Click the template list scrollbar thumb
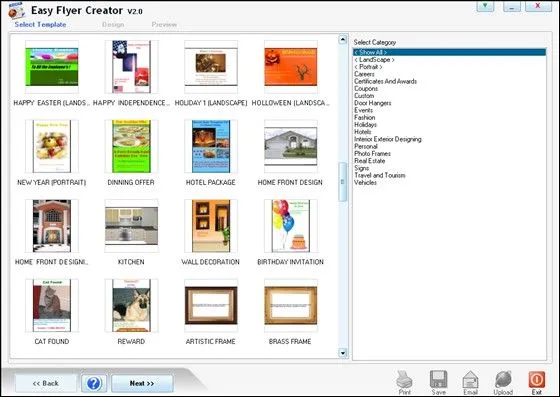 click(342, 182)
